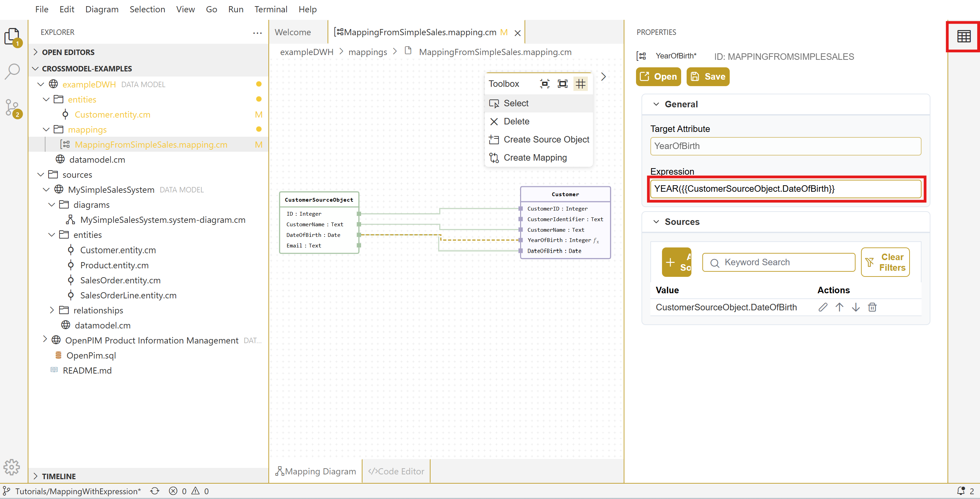Open the Diagram menu
The height and width of the screenshot is (499, 980).
coord(102,9)
